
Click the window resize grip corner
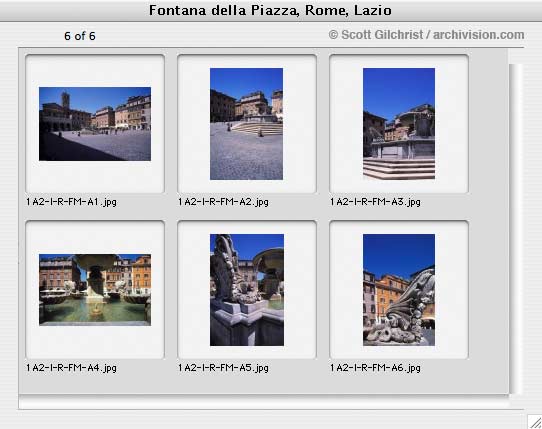click(535, 422)
